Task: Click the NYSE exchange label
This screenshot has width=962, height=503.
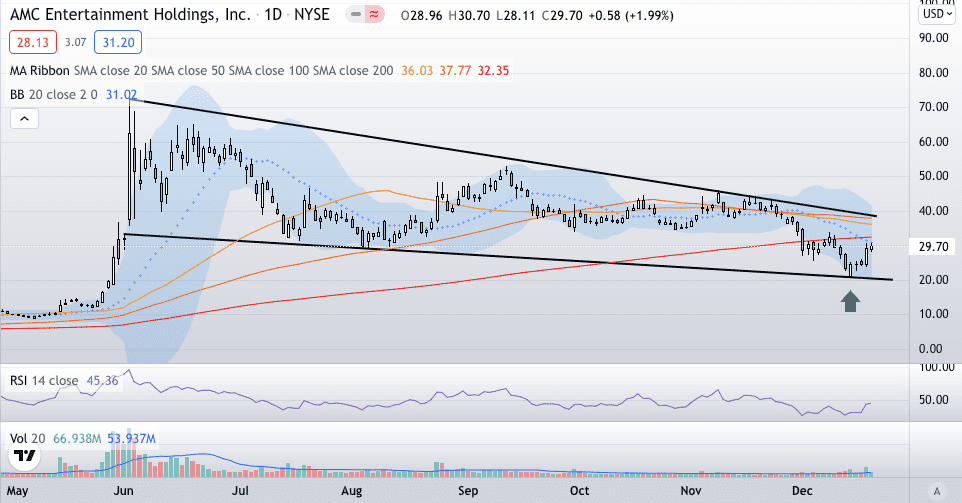Action: coord(312,15)
